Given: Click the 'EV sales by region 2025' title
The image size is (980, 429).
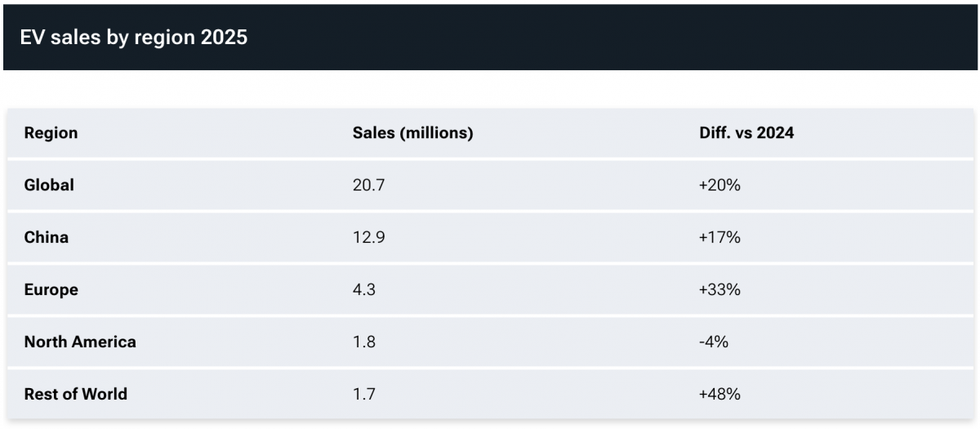Looking at the screenshot, I should (x=133, y=38).
